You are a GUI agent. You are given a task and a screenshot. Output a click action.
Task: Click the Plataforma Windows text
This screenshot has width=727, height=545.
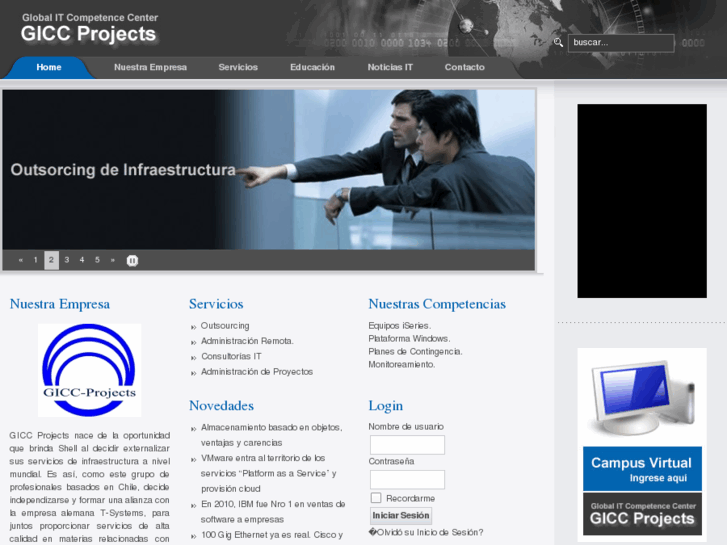pos(409,339)
